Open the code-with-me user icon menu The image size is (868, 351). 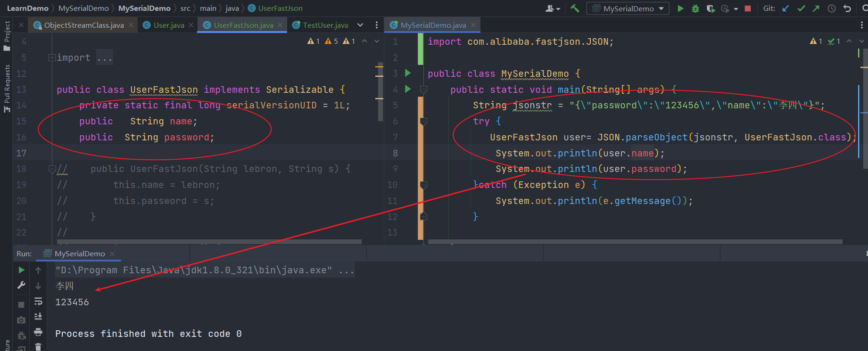coord(553,8)
